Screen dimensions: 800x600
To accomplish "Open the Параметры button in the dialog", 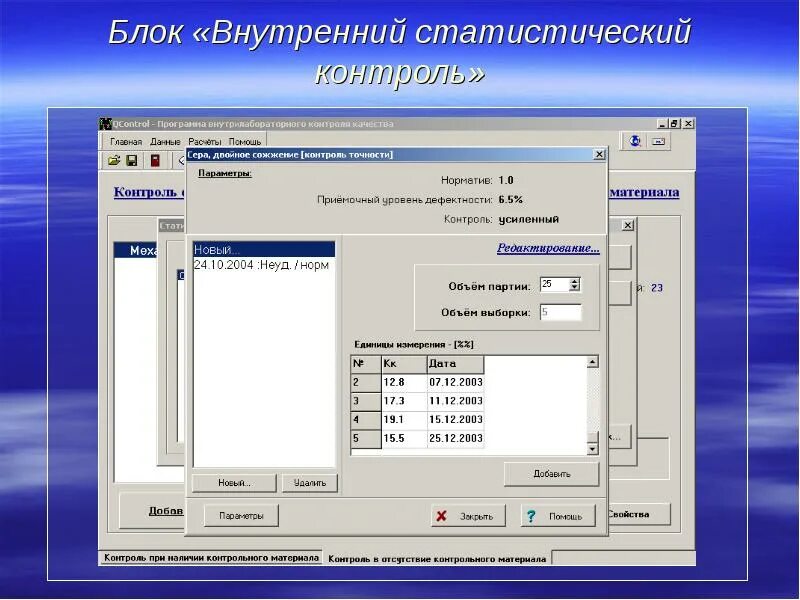I will tap(241, 516).
